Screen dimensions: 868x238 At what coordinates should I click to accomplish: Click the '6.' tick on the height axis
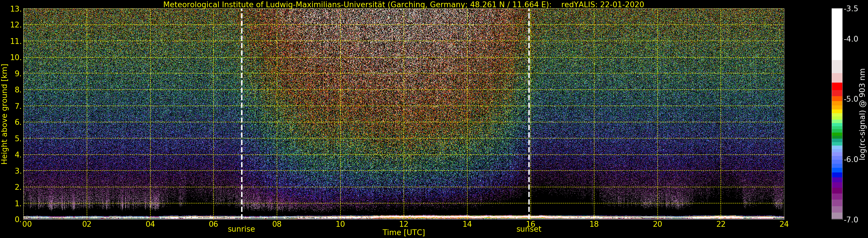18,122
